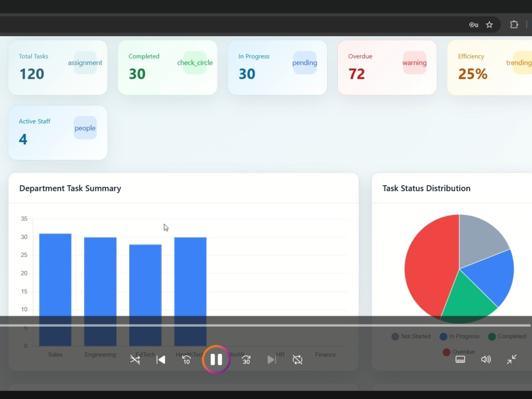Bookmark this page with the star icon
This screenshot has width=532, height=399.
click(489, 25)
